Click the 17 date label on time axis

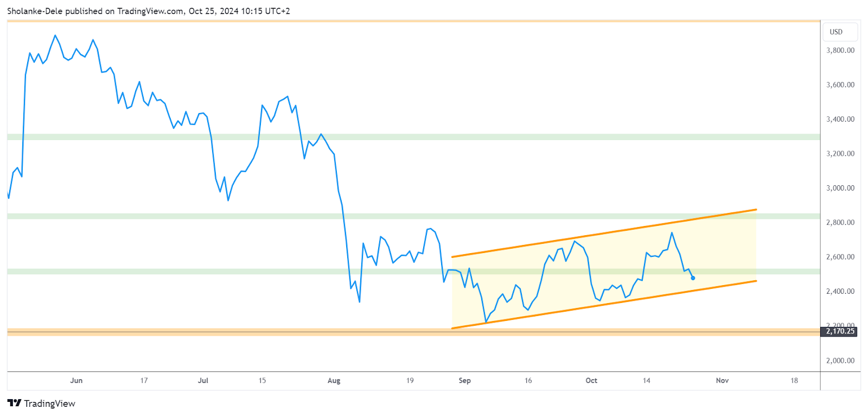tap(144, 381)
